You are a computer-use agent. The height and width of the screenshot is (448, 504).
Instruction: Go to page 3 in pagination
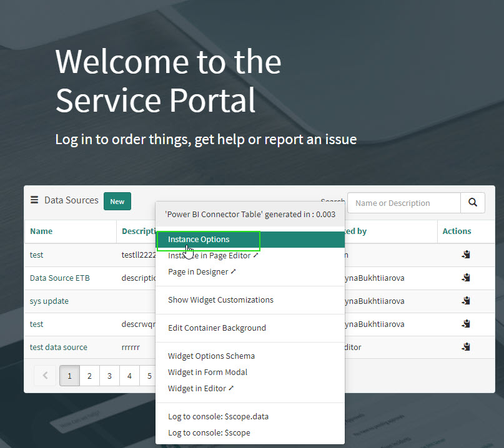tap(109, 376)
